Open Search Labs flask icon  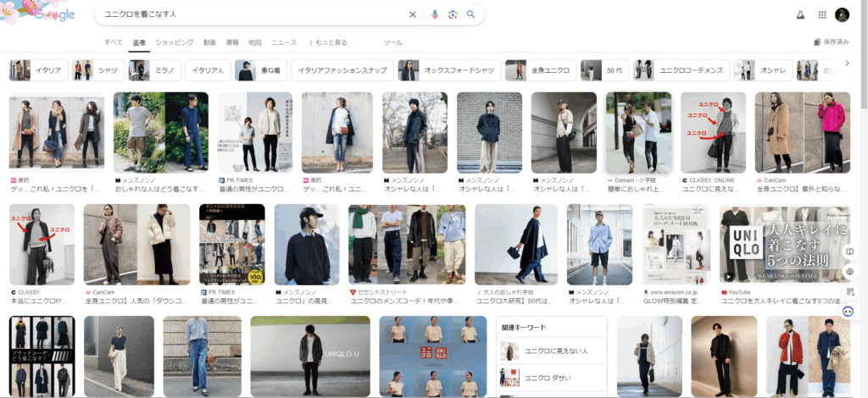point(799,14)
